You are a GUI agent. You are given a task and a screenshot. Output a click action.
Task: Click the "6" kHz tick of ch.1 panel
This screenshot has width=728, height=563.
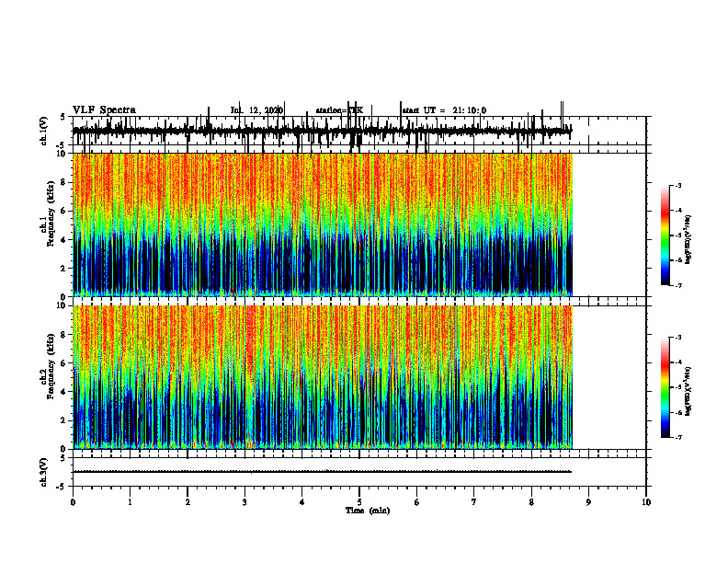click(x=64, y=211)
